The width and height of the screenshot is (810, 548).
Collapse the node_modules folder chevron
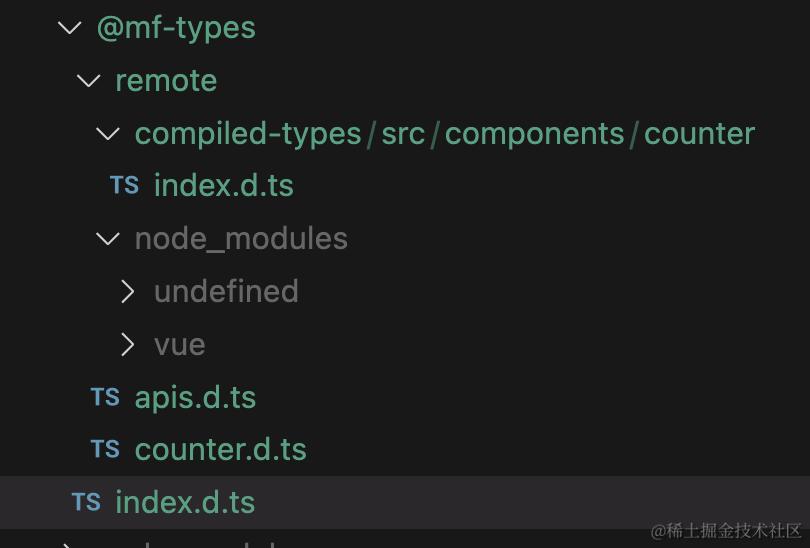coord(108,238)
